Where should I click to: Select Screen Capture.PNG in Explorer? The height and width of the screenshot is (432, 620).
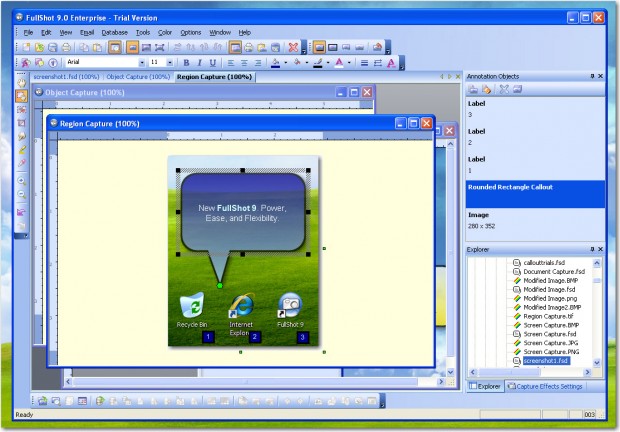[x=551, y=352]
